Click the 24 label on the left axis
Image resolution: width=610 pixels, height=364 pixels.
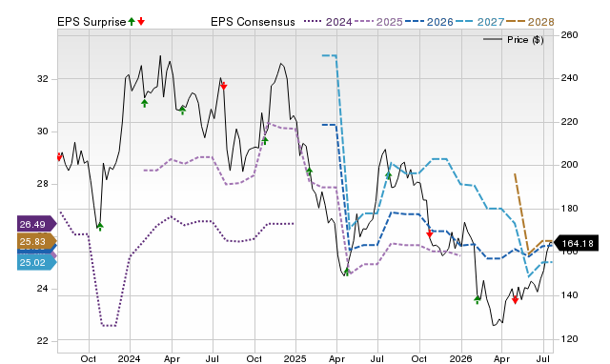(42, 289)
